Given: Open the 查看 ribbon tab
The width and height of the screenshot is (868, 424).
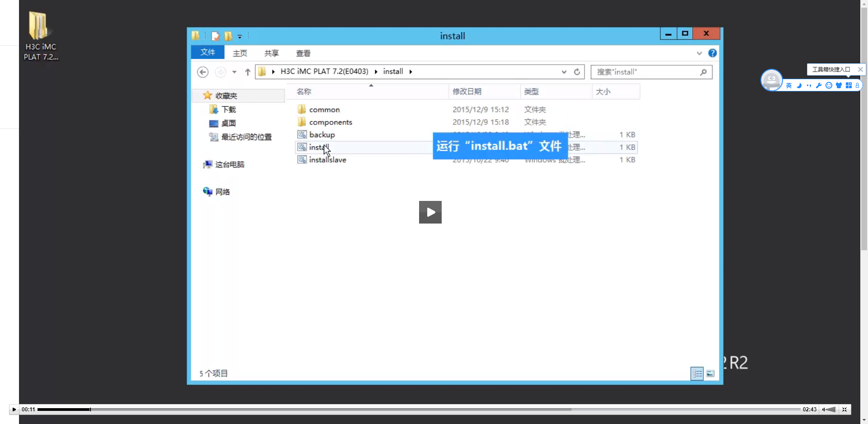Looking at the screenshot, I should click(303, 53).
